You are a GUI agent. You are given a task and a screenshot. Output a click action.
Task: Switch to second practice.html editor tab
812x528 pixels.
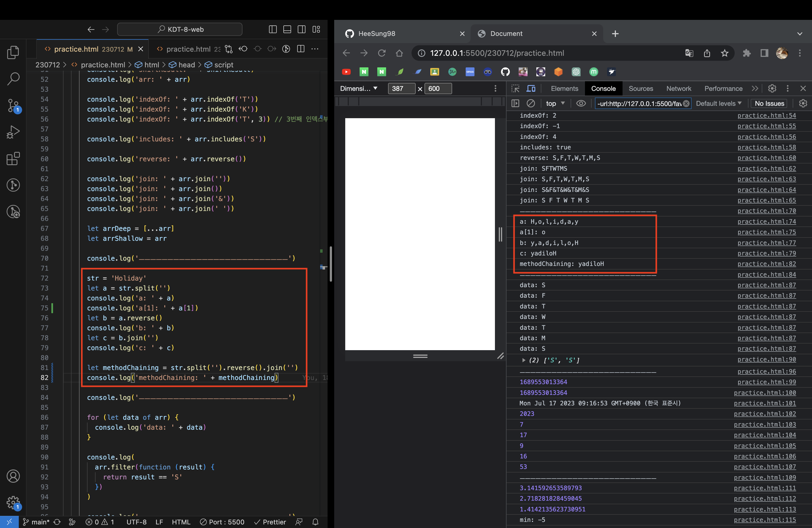[188, 49]
